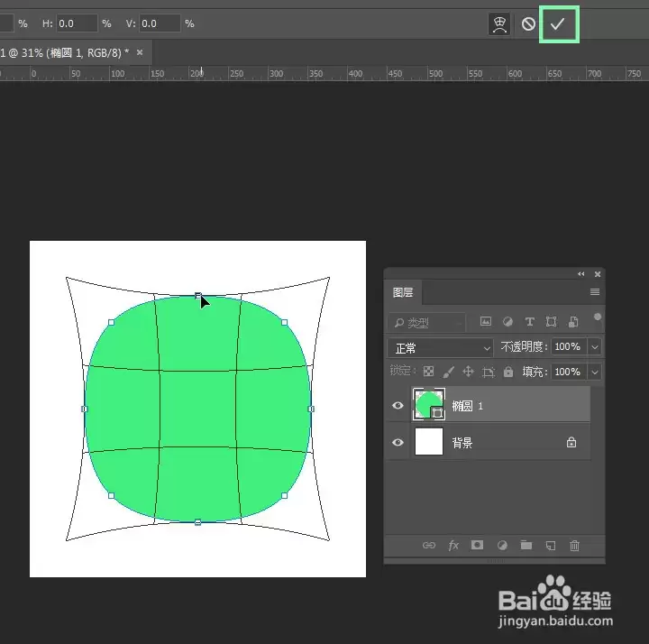This screenshot has height=644, width=649.
Task: Create a new layer group folder
Action: (x=526, y=545)
